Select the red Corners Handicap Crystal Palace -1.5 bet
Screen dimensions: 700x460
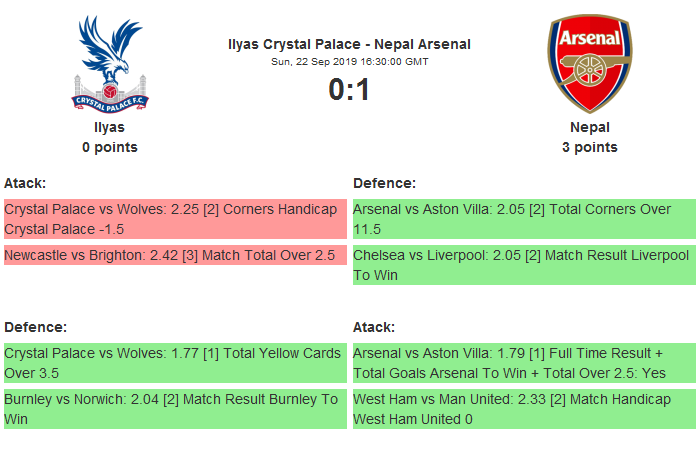point(175,219)
